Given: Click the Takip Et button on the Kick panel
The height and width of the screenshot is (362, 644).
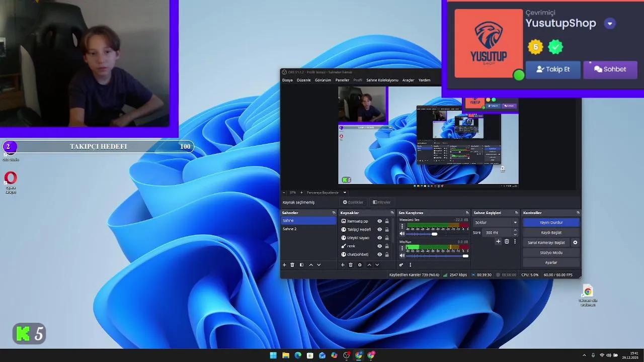Looking at the screenshot, I should coord(553,69).
